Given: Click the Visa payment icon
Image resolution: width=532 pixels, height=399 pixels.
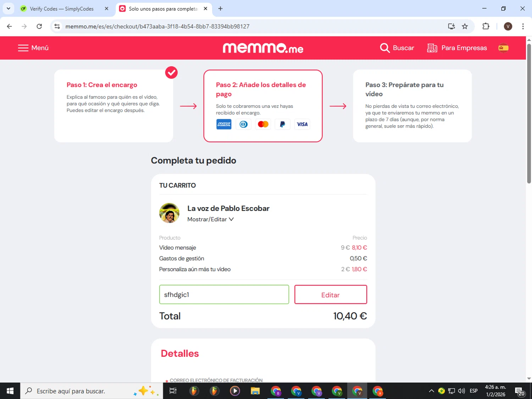Looking at the screenshot, I should [x=302, y=124].
